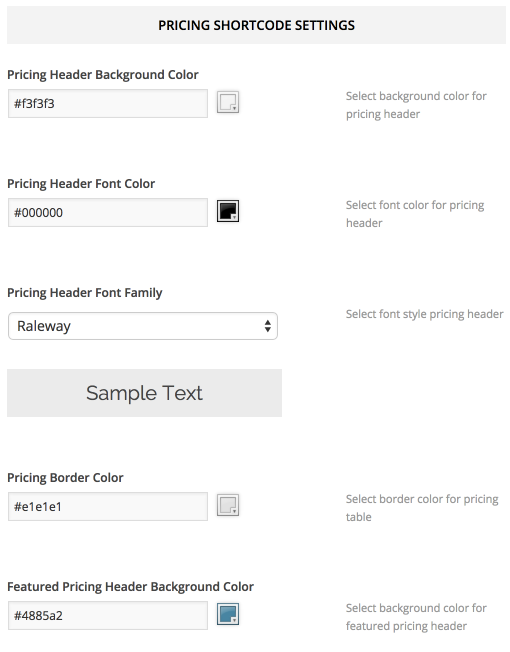Screen dimensions: 510x652
Task: Click the Sample Text font preview box
Action: [144, 393]
